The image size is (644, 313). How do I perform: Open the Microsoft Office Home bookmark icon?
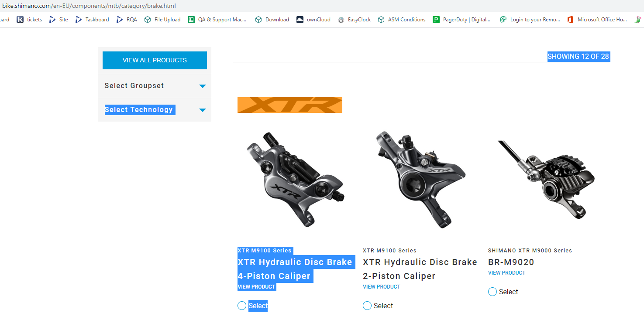570,20
